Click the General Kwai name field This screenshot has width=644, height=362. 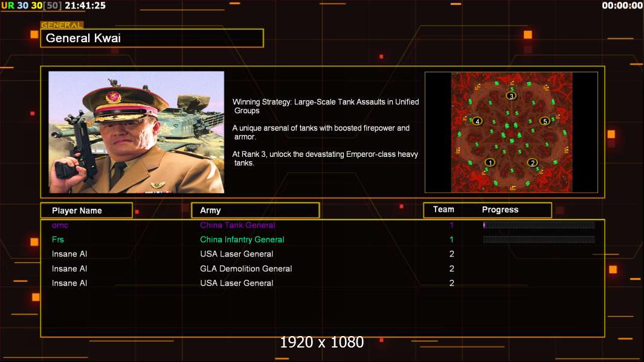pos(152,38)
